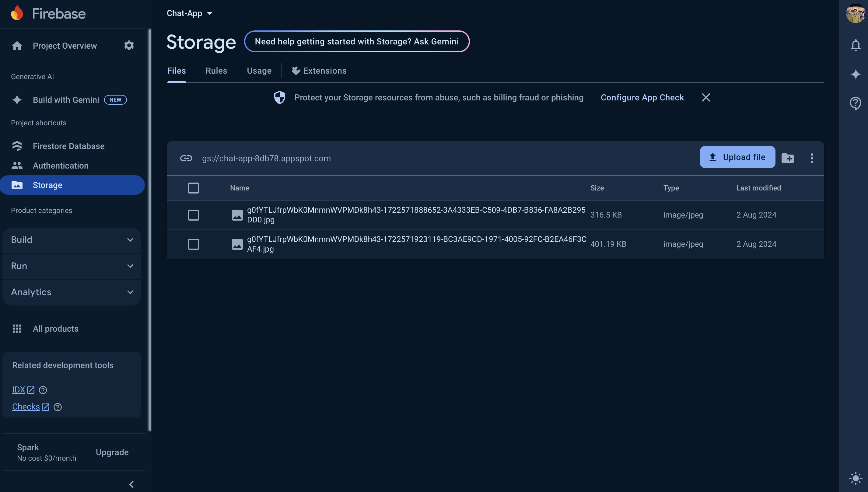Dismiss the App Check banner
Viewport: 868px width, 492px height.
click(706, 97)
